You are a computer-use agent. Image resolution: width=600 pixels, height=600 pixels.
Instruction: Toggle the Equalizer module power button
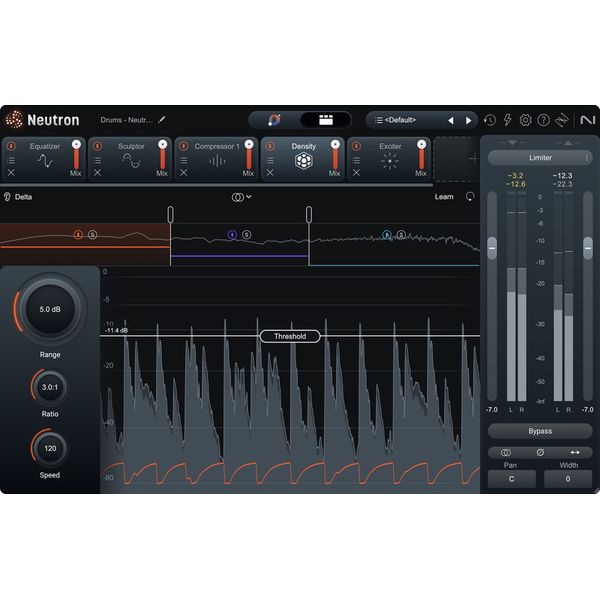point(11,146)
